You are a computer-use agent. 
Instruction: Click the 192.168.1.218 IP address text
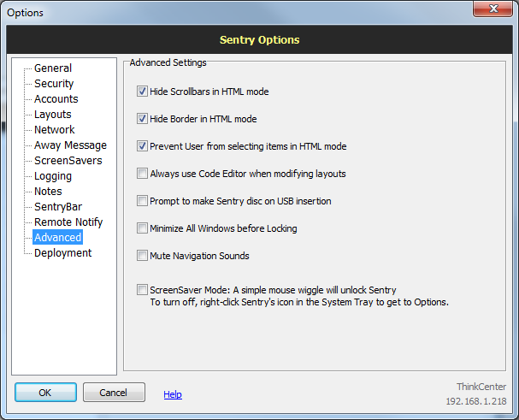pos(476,401)
